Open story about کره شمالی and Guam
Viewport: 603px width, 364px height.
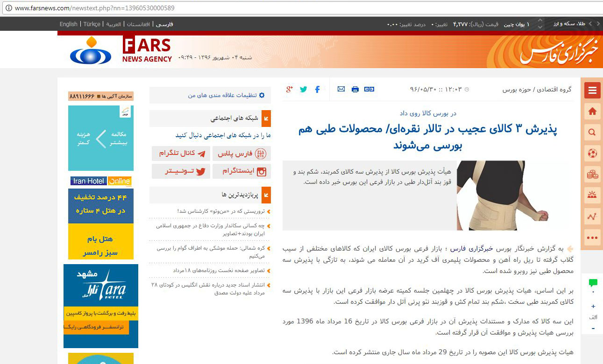(211, 252)
